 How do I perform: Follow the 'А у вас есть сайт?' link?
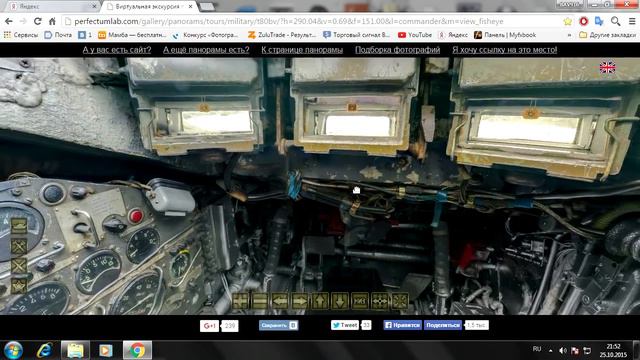point(117,50)
